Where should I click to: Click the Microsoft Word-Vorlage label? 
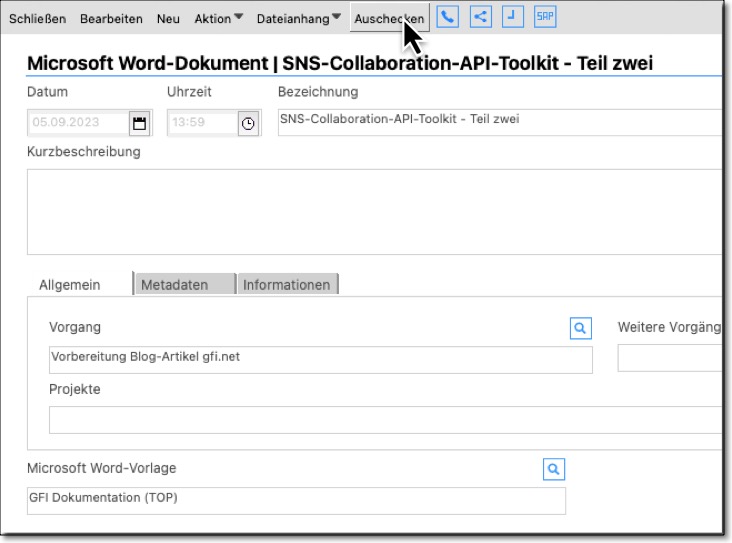point(101,468)
